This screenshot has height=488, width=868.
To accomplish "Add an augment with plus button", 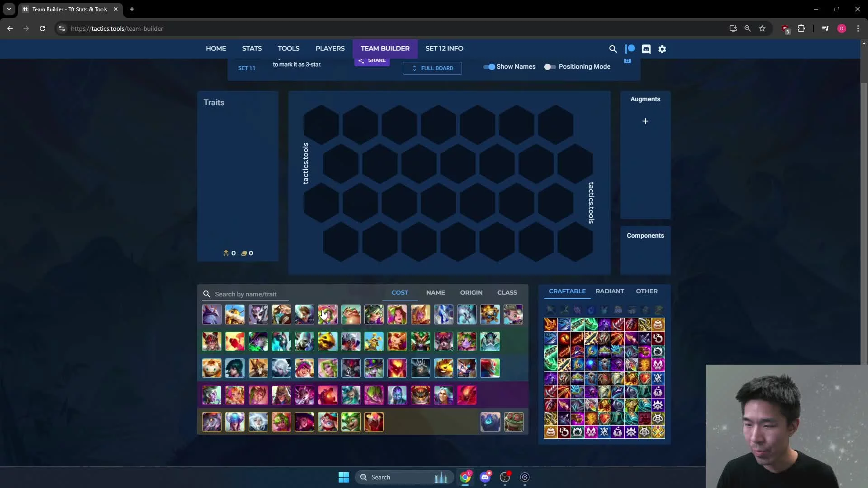I will (x=645, y=121).
